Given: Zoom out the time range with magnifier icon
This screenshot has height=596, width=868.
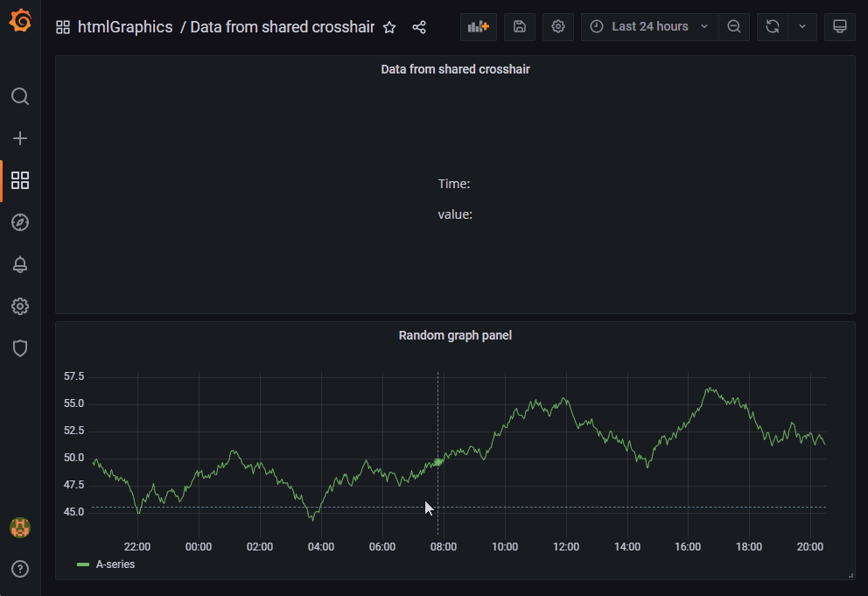Looking at the screenshot, I should tap(734, 26).
